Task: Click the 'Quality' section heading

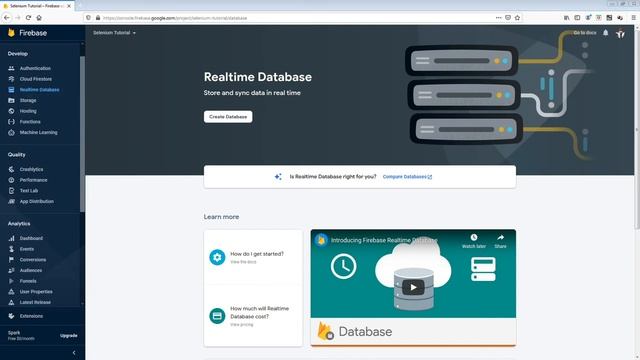Action: coord(16,155)
